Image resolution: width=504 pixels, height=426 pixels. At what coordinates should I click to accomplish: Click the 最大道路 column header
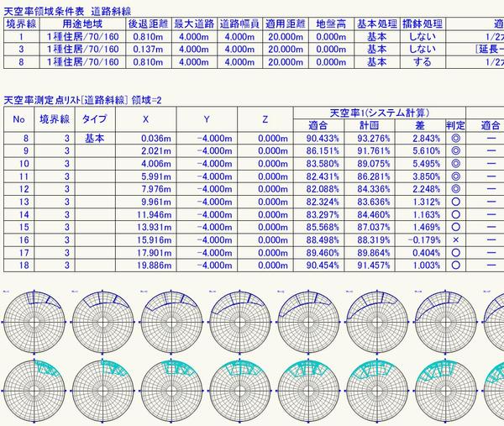click(x=194, y=24)
